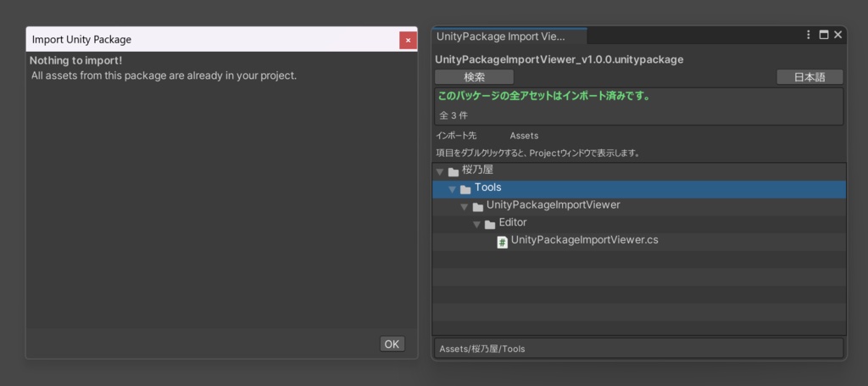Click the 検索 search button
The width and height of the screenshot is (868, 386).
click(474, 77)
